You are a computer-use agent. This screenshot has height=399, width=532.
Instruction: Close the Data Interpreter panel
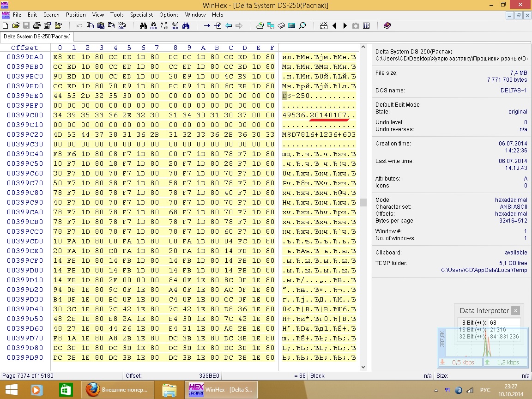point(515,311)
